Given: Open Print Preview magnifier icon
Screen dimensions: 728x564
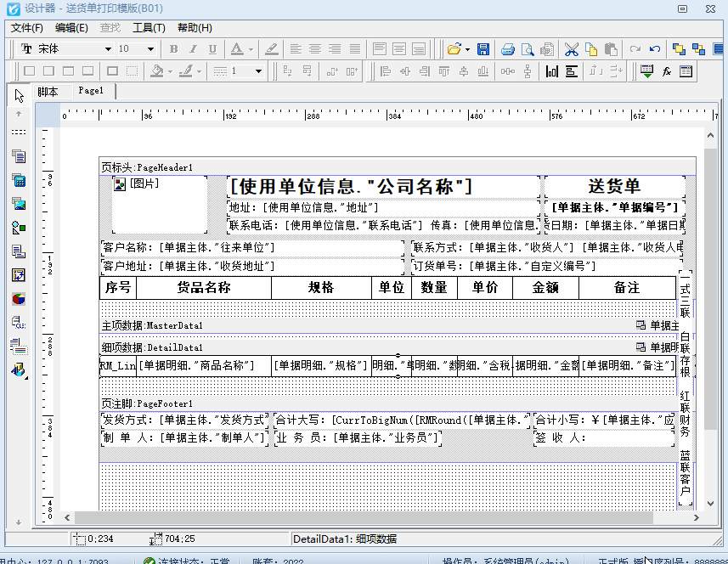Looking at the screenshot, I should tap(528, 49).
